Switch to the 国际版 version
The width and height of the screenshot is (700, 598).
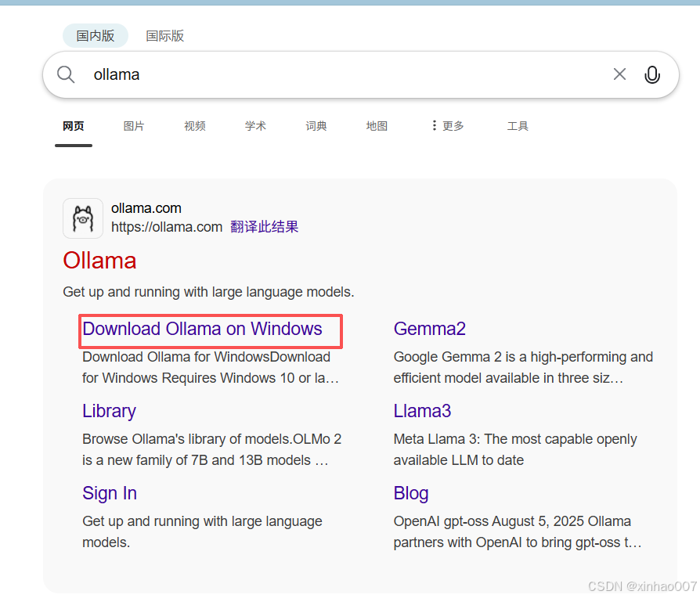coord(164,35)
